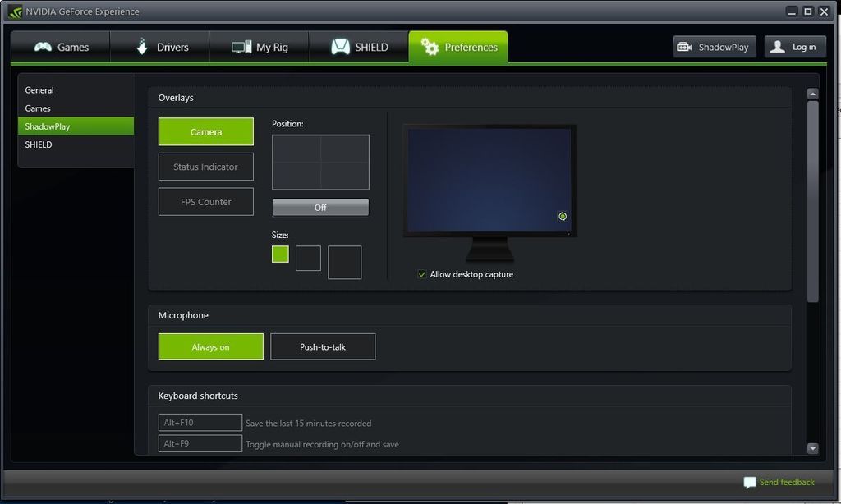Choose the Status Indicator overlay option
Image resolution: width=841 pixels, height=504 pixels.
point(206,167)
